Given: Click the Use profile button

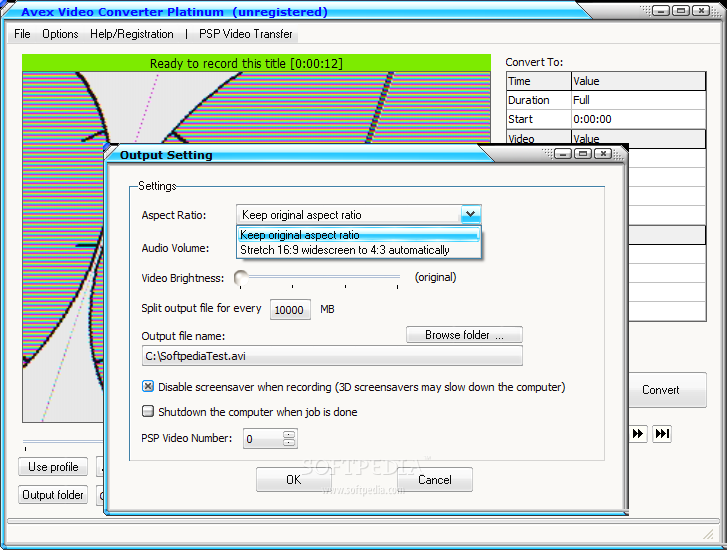Looking at the screenshot, I should tap(53, 467).
